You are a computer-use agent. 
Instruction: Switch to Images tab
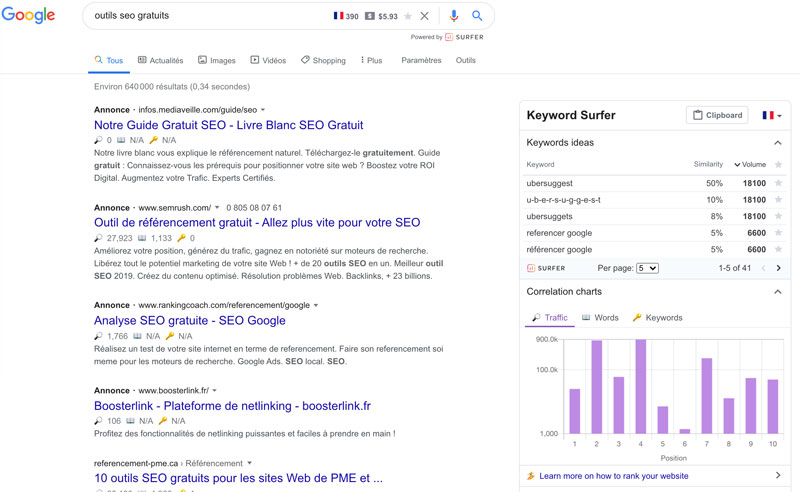pos(217,60)
